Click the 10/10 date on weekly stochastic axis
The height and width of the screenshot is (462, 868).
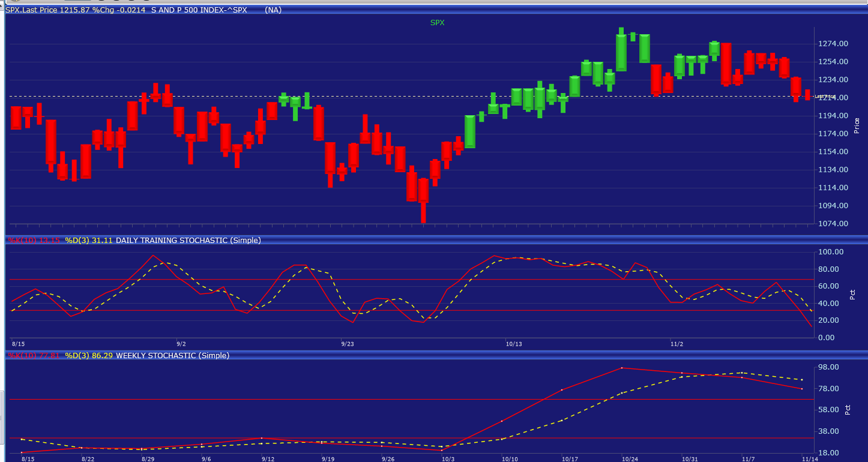pos(510,459)
